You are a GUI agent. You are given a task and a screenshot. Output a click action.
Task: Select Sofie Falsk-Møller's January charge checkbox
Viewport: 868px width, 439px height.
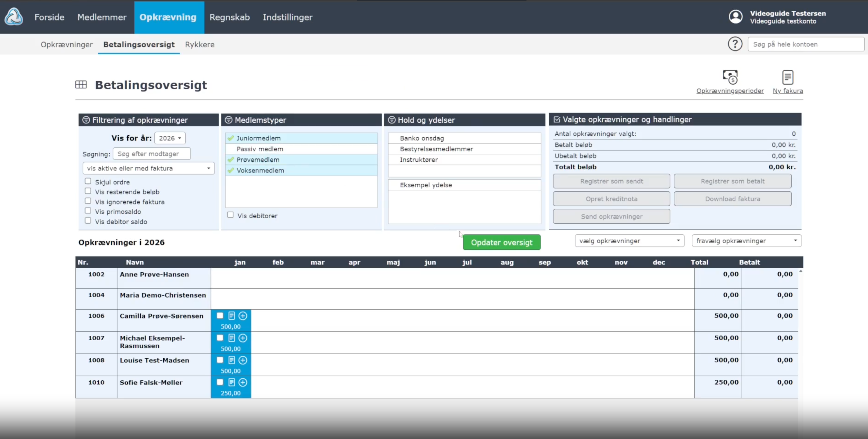click(x=220, y=382)
